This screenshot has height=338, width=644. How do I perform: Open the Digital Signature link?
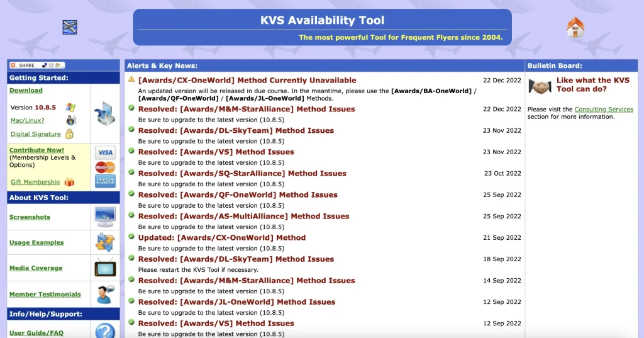click(x=36, y=133)
